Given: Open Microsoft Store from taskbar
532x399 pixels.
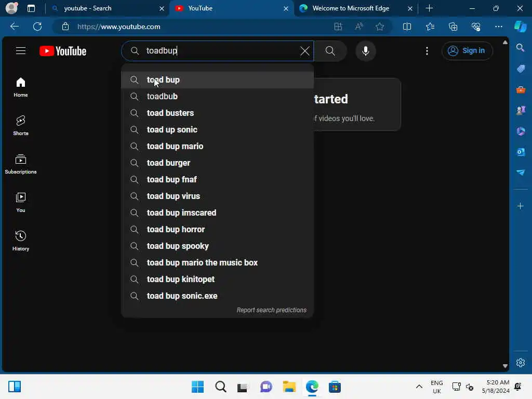Looking at the screenshot, I should tap(335, 387).
